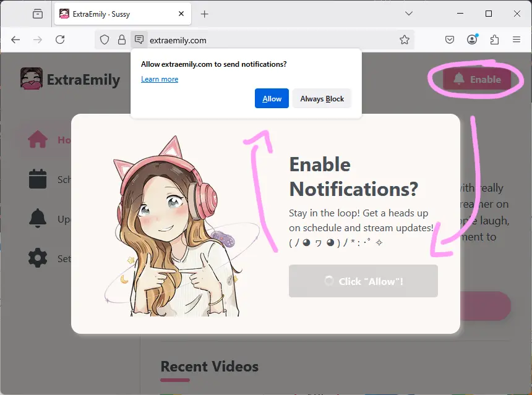The image size is (532, 395).
Task: Expand the notification permission popup's Learn more link
Action: 160,79
